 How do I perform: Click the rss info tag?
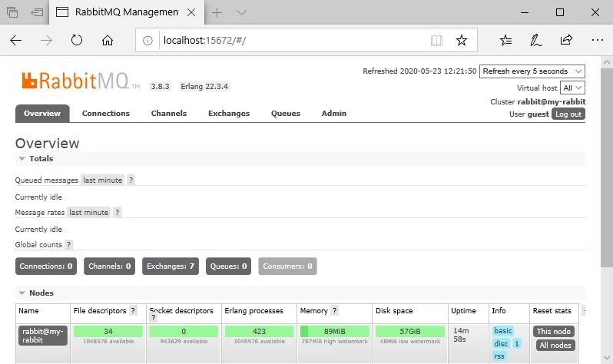pos(499,356)
